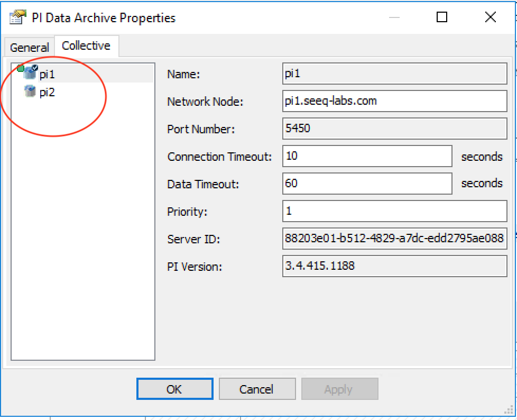This screenshot has width=517, height=420.
Task: Click the Port Number field showing 5450
Action: click(394, 129)
